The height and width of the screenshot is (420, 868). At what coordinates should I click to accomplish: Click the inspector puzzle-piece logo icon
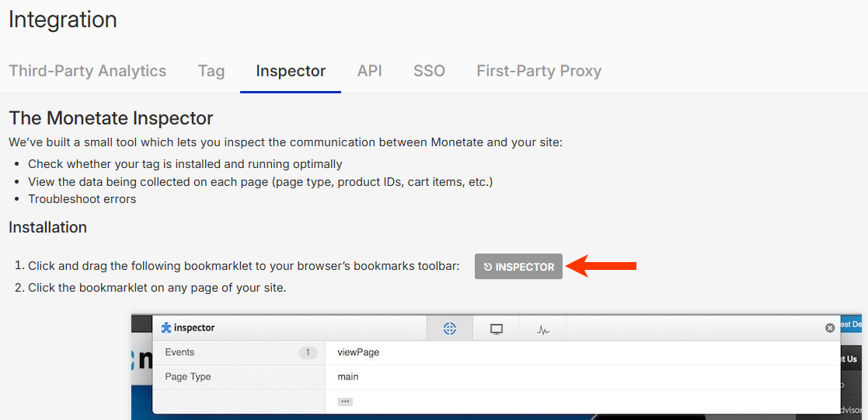point(166,328)
